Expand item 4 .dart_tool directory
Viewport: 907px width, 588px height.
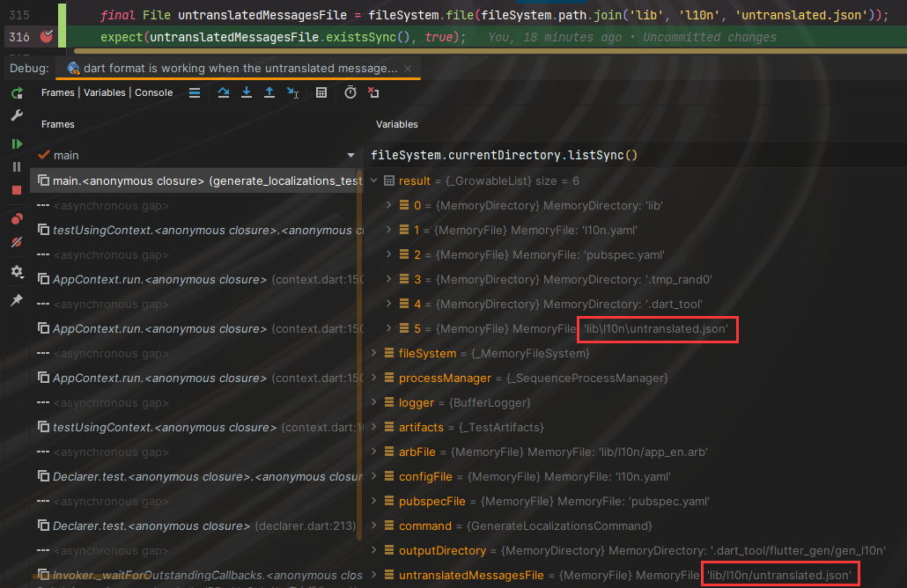click(x=388, y=304)
